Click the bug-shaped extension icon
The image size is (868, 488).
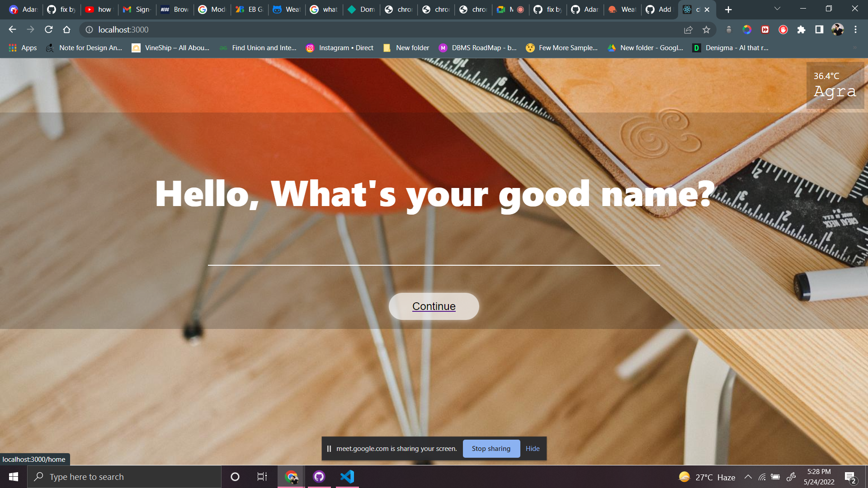click(728, 29)
